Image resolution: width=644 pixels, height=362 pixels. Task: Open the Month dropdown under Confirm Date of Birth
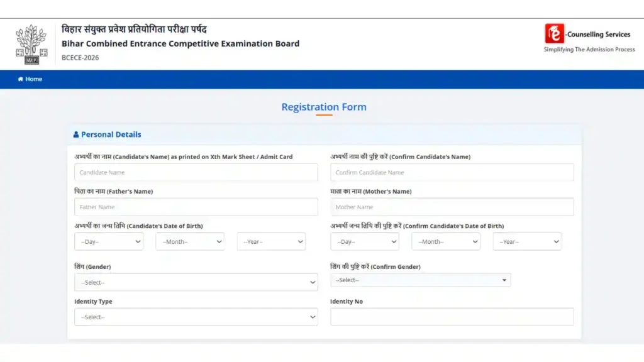(446, 241)
